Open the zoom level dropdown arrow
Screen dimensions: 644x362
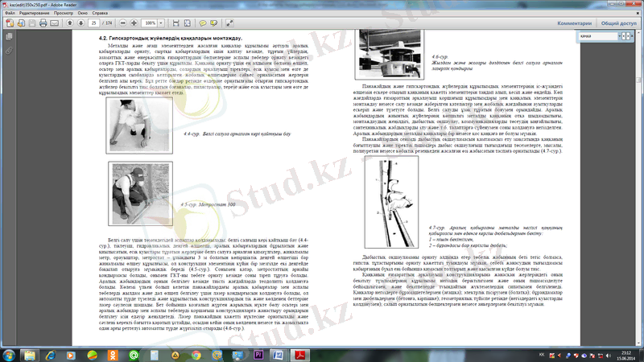pos(161,23)
